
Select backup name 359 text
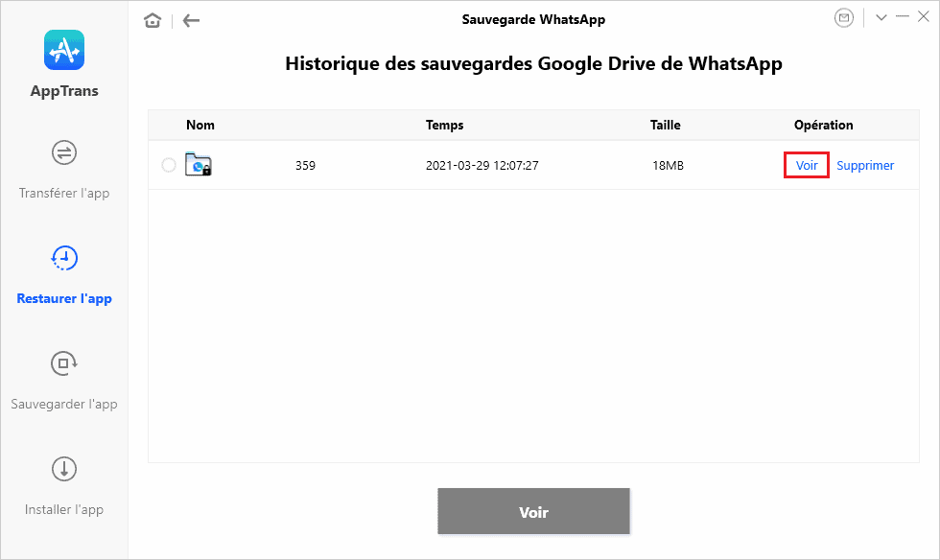305,166
